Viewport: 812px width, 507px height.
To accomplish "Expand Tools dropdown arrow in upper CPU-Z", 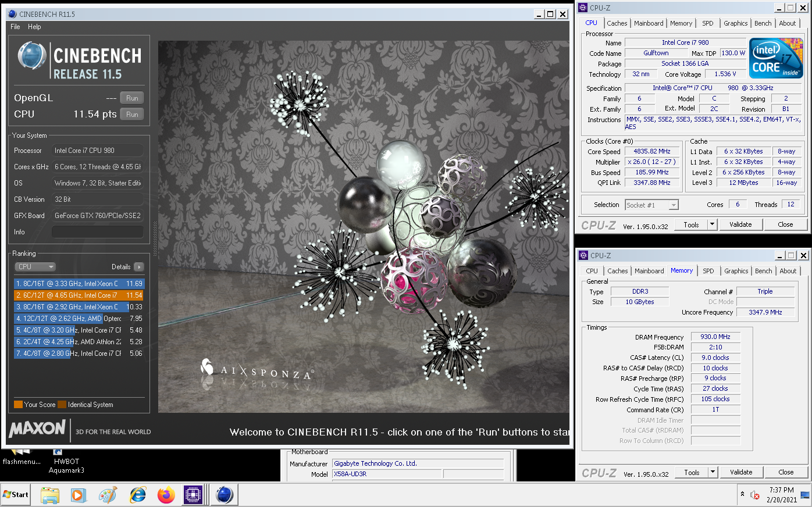I will pyautogui.click(x=713, y=224).
